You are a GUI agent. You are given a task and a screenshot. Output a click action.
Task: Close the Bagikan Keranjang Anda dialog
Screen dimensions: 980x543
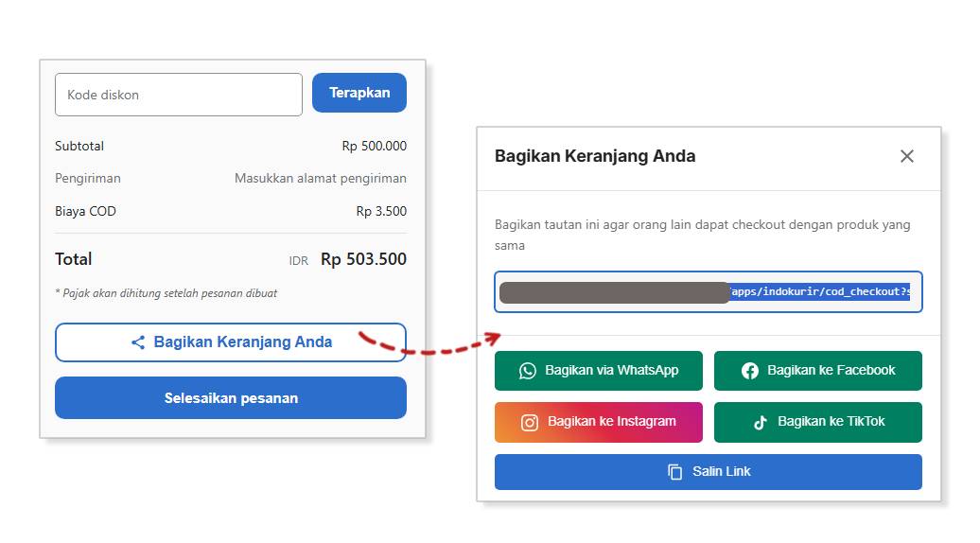(x=907, y=156)
